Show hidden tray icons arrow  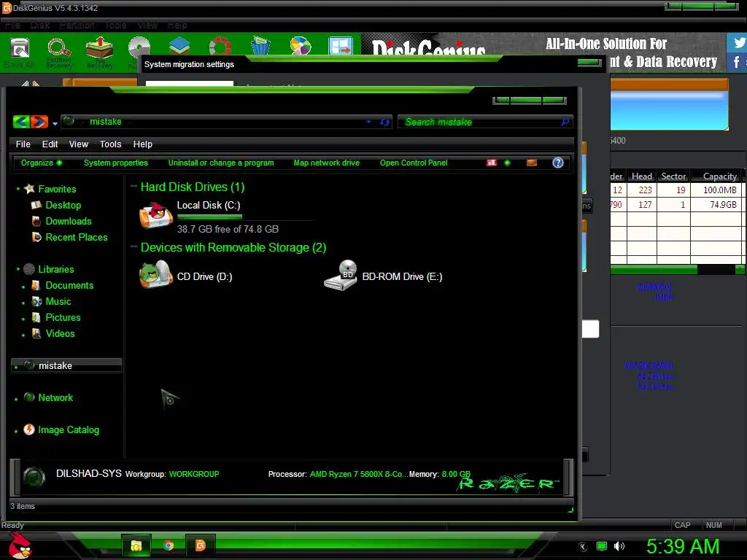(x=583, y=546)
